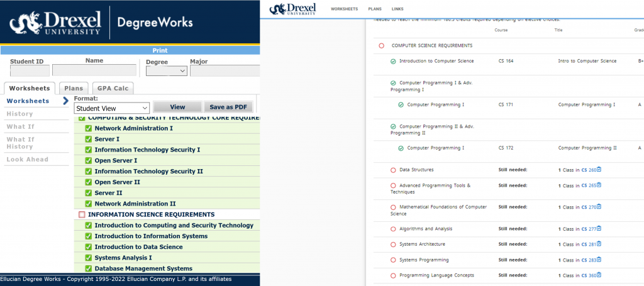Click the View button
644x286 pixels.
tap(177, 107)
